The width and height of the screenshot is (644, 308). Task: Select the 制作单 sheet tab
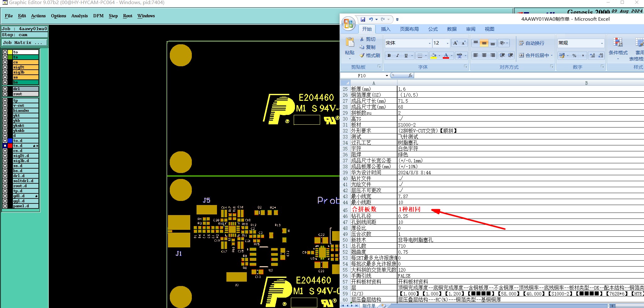(369, 305)
